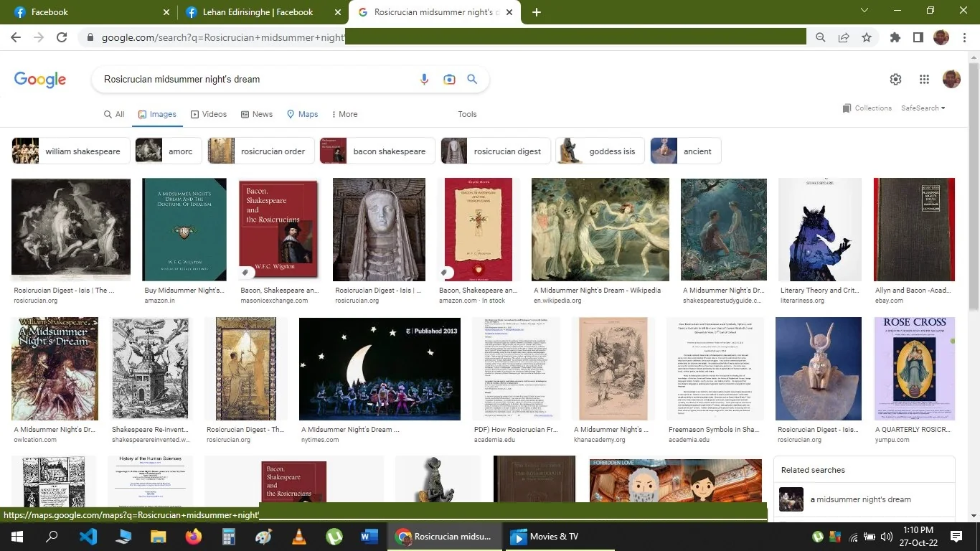Open Google account avatar menu

point(951,79)
